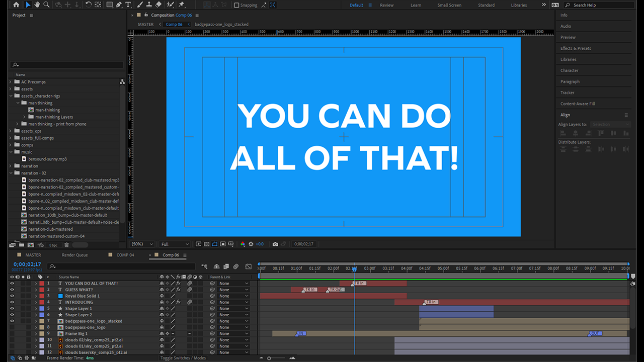Click label color swatch of Shape Layer 1
The image size is (644, 362).
click(41, 309)
